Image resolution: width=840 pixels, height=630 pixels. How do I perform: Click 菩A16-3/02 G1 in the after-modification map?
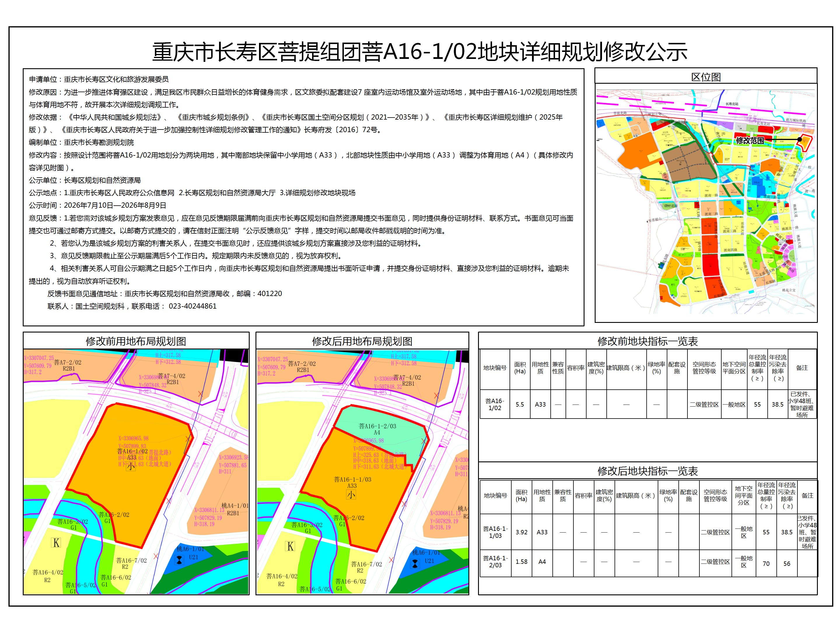(307, 528)
